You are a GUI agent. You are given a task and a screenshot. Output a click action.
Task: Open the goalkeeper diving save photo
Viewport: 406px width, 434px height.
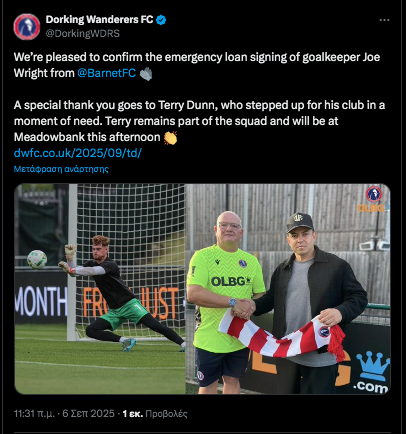pyautogui.click(x=100, y=289)
